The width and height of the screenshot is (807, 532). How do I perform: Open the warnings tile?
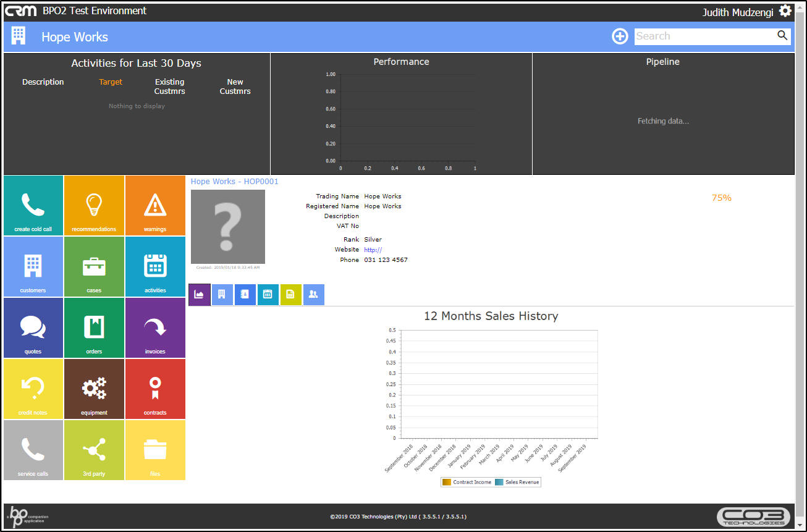coord(155,205)
